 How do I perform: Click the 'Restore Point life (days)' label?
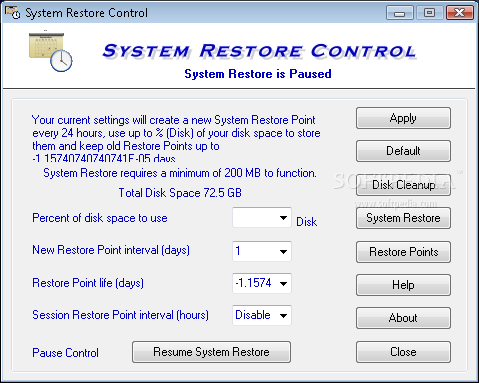(x=88, y=283)
